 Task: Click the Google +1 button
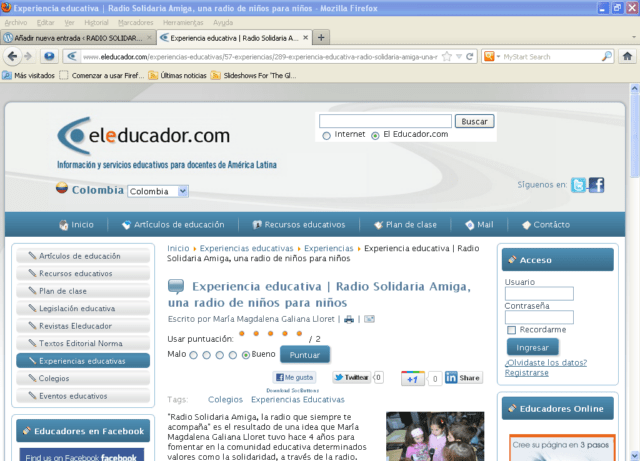click(x=412, y=378)
